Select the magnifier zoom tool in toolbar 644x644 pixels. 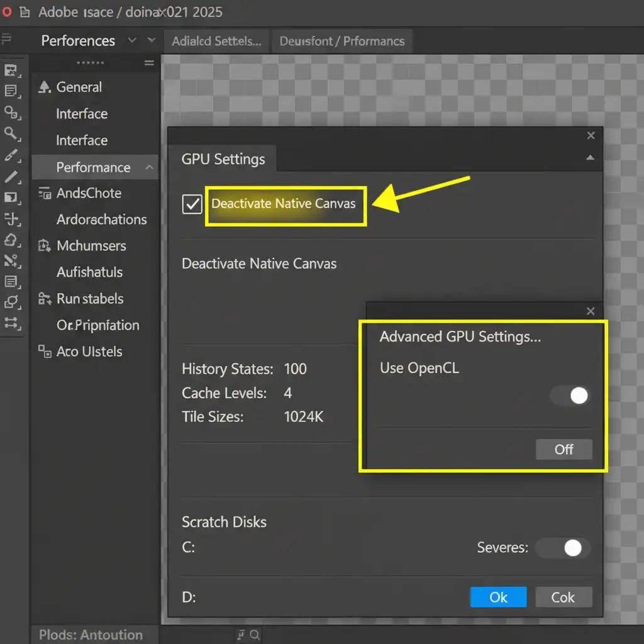(11, 133)
